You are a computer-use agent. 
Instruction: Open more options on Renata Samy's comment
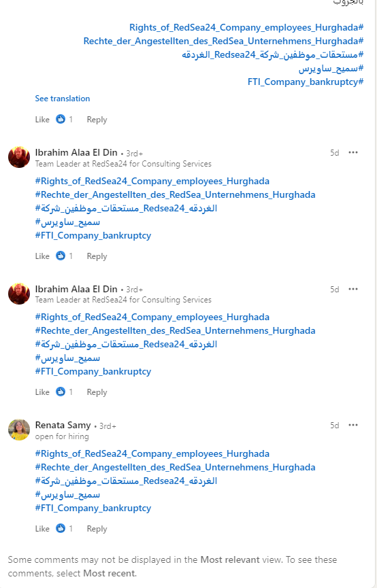point(353,425)
